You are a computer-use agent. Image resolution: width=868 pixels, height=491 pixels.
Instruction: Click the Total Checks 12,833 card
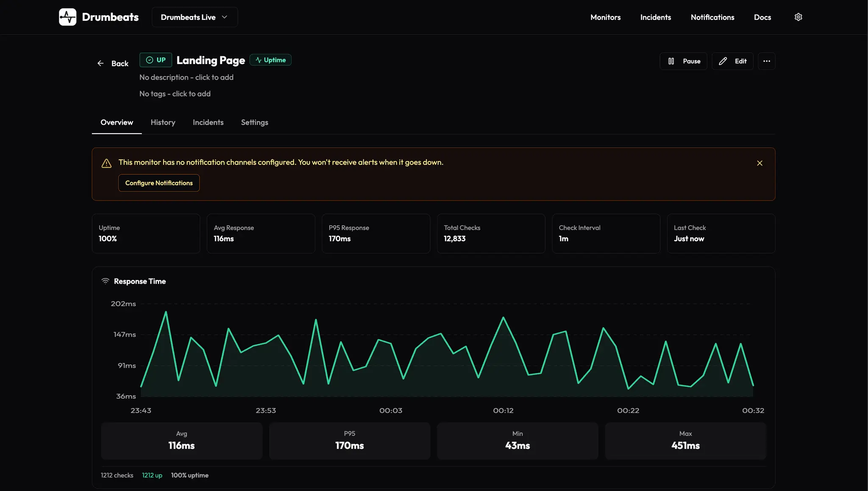(x=491, y=234)
